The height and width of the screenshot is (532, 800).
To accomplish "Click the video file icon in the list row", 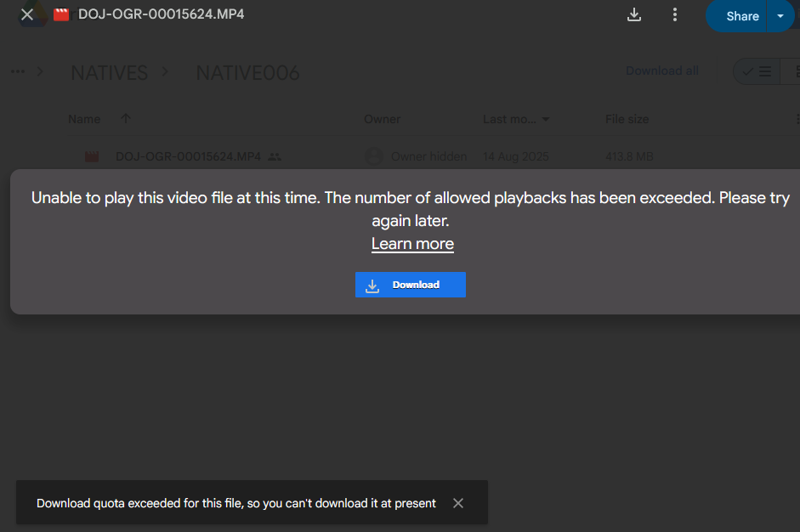I will coord(92,156).
